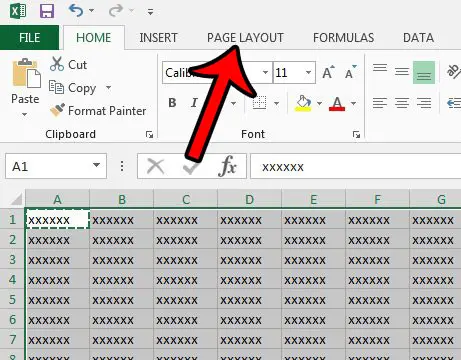Select cell F2 containing xxxxxx
The height and width of the screenshot is (360, 461).
click(x=377, y=239)
